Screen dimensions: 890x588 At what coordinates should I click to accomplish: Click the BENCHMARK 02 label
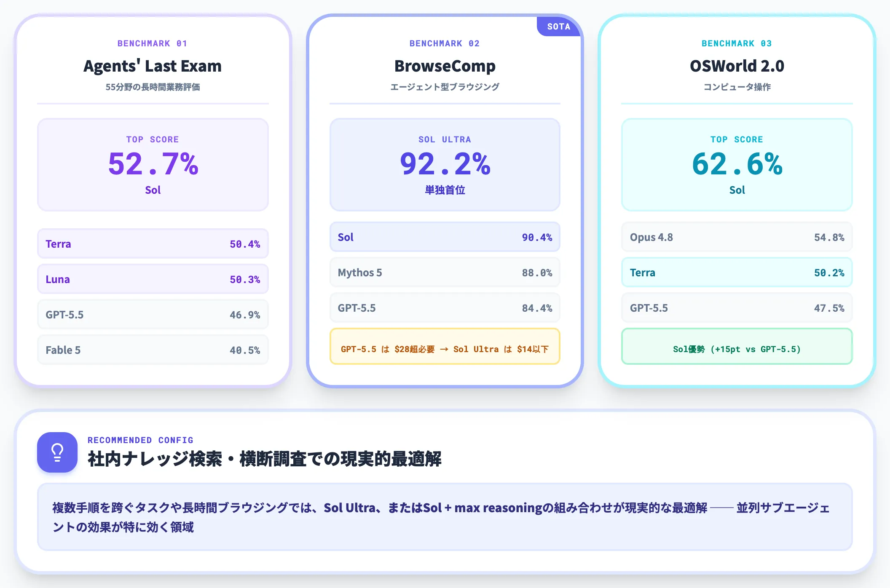(445, 43)
